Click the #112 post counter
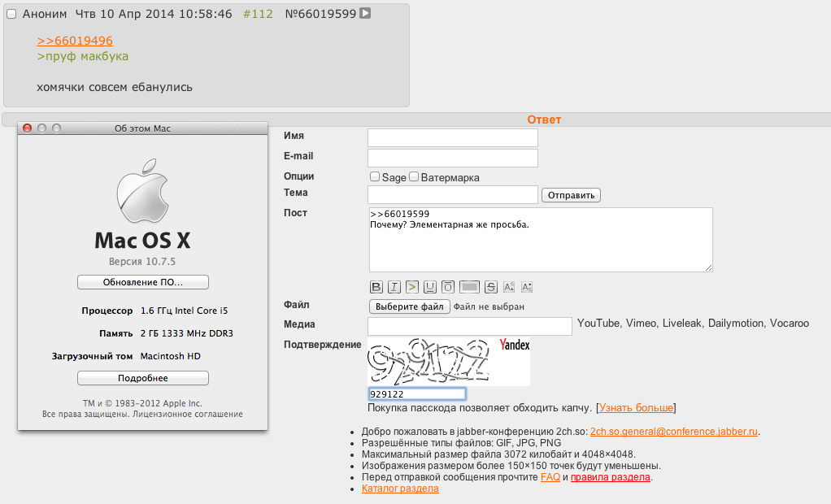831x504 pixels. pos(258,14)
